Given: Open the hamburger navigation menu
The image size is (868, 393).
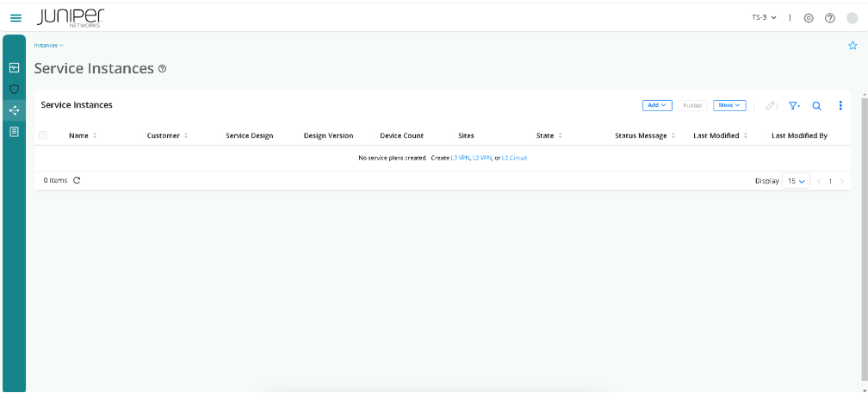Looking at the screenshot, I should click(x=16, y=18).
